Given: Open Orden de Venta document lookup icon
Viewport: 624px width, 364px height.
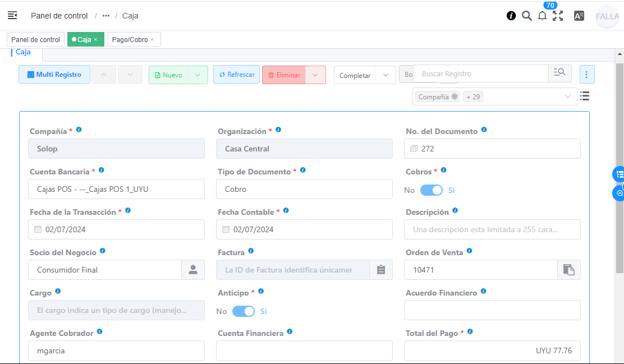Looking at the screenshot, I should [568, 270].
